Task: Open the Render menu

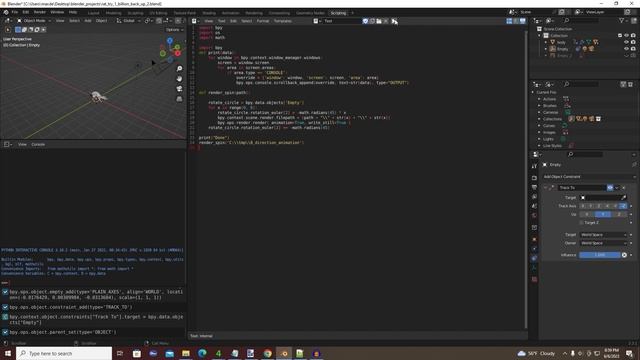Action: (40, 12)
